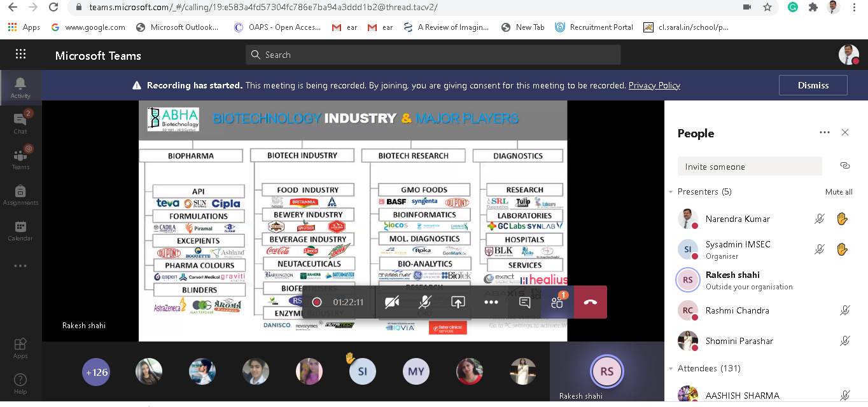
Task: Open Assignments in the sidebar
Action: coord(20,194)
